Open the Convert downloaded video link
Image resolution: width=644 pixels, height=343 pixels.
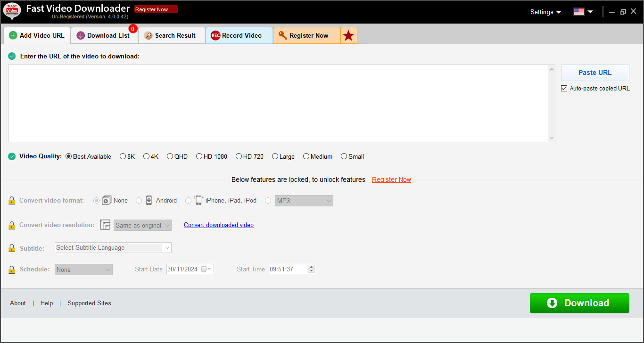click(219, 225)
